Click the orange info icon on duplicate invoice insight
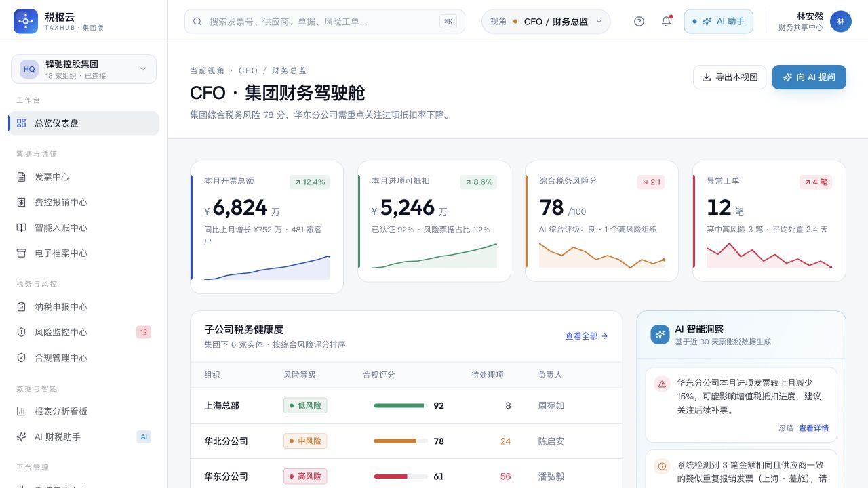This screenshot has height=488, width=868. pyautogui.click(x=662, y=466)
